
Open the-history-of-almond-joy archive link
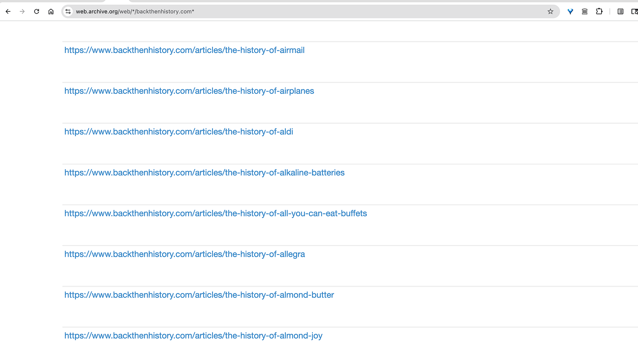click(x=193, y=336)
